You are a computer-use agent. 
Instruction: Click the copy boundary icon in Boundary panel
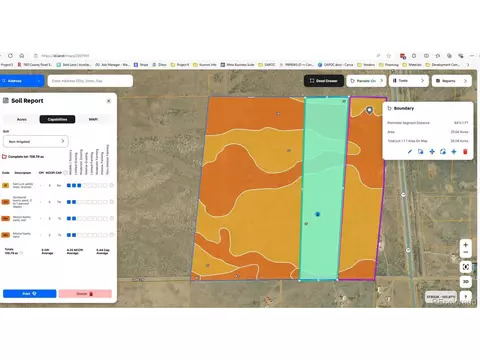coord(421,152)
